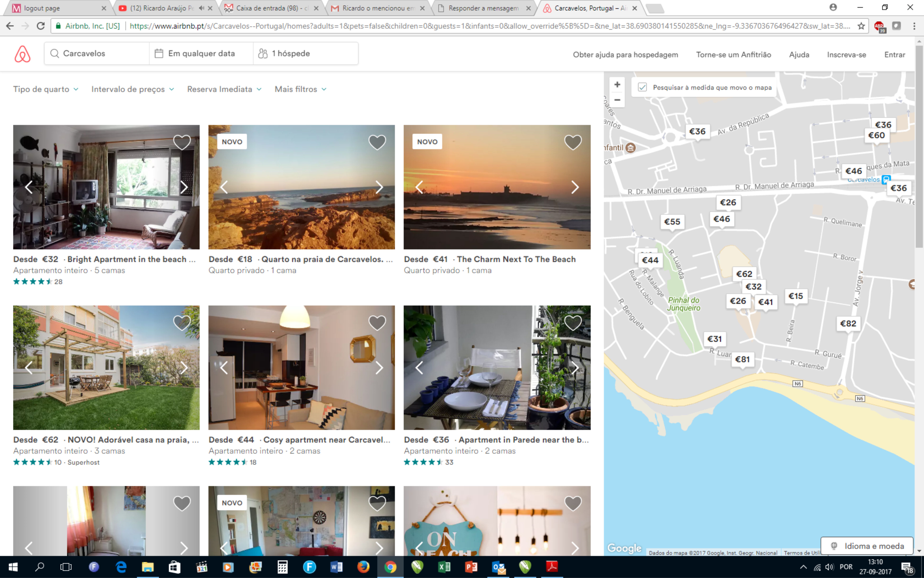The width and height of the screenshot is (924, 578).
Task: Open Torne-se um Anfitrião link
Action: point(734,55)
